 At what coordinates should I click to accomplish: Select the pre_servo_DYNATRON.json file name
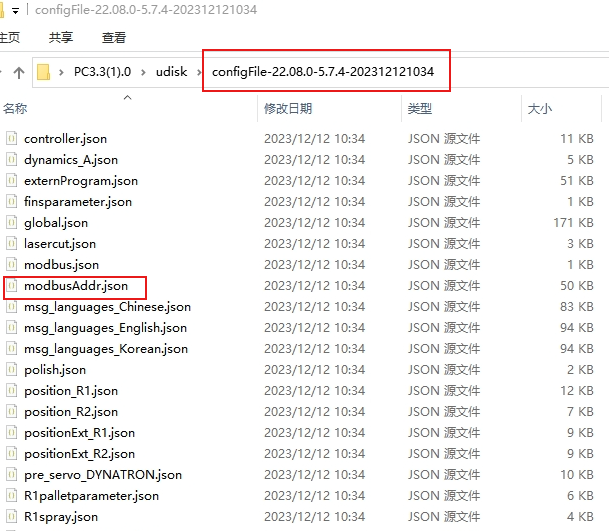pyautogui.click(x=103, y=475)
